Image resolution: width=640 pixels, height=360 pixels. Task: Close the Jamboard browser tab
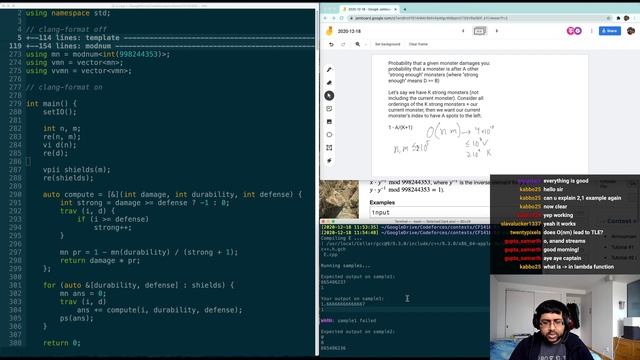pos(395,9)
